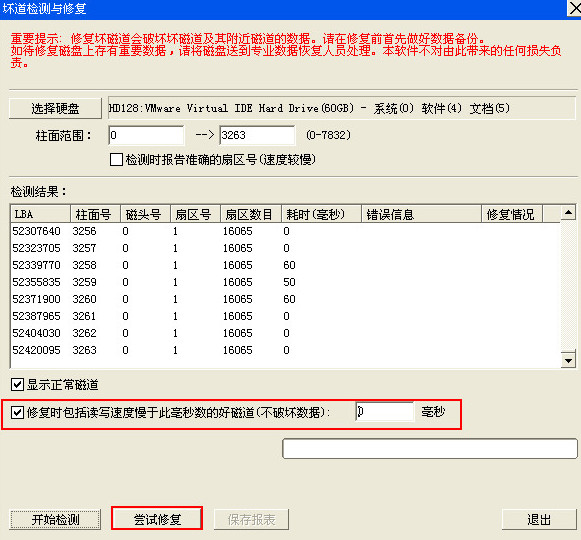Viewport: 581px width, 540px height.
Task: Click cylinder number 3256 cell
Action: pyautogui.click(x=84, y=231)
